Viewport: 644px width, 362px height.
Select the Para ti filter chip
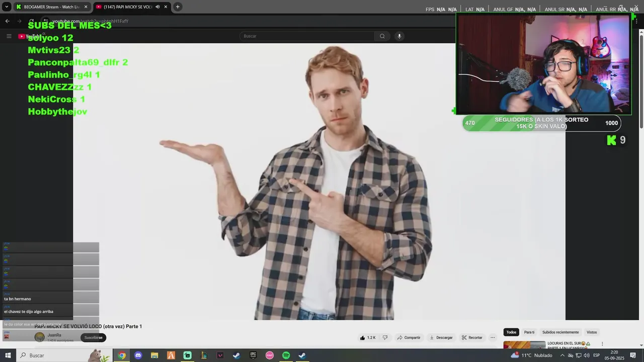(x=529, y=332)
